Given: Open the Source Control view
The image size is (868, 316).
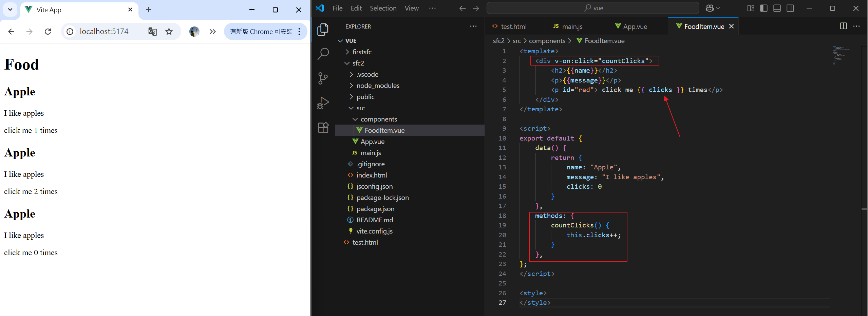Looking at the screenshot, I should (323, 78).
